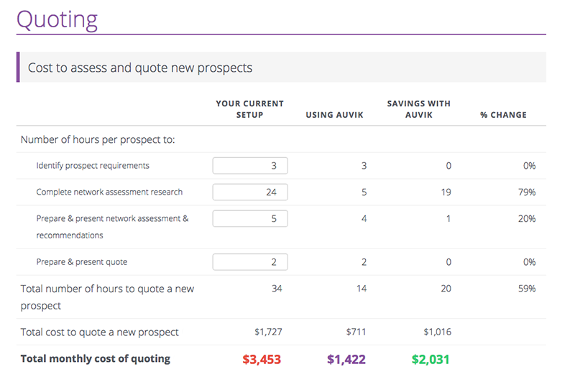Screen dimensions: 575x392
Task: Click the 'Identify prospect requirements' row label
Action: click(x=93, y=166)
